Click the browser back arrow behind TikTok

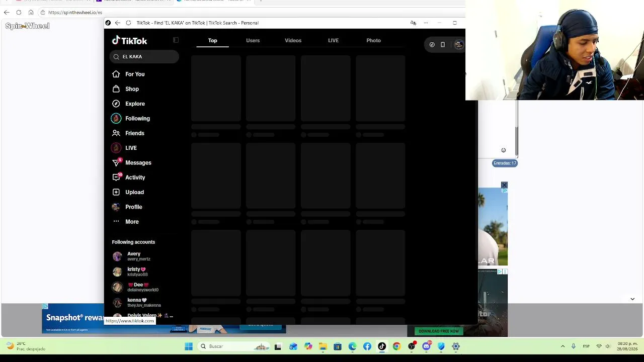(7, 13)
